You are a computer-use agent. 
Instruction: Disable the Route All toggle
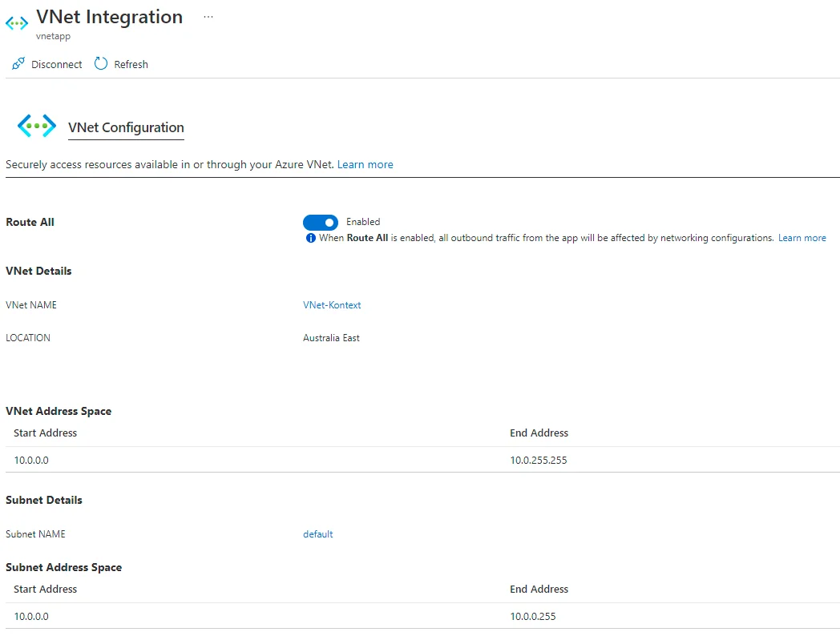point(321,222)
